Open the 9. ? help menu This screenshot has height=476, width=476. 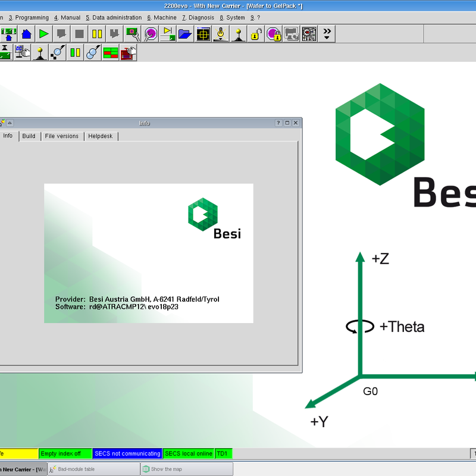[x=255, y=18]
